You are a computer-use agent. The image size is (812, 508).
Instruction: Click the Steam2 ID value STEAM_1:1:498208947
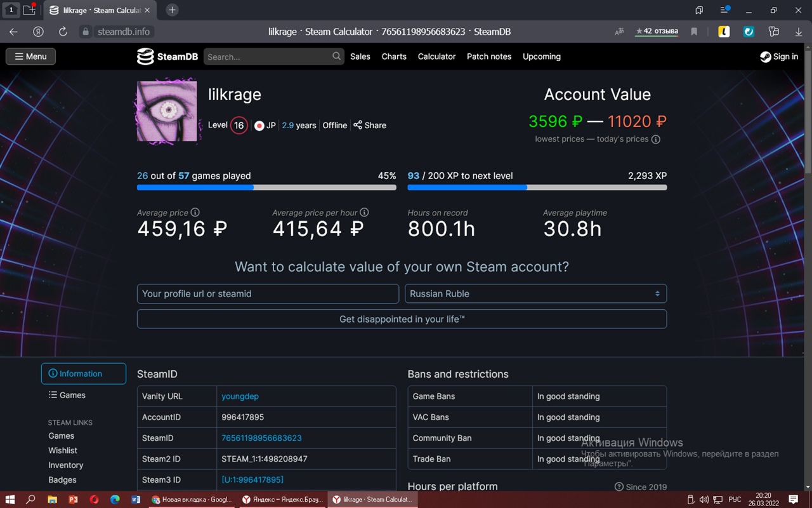click(x=265, y=458)
